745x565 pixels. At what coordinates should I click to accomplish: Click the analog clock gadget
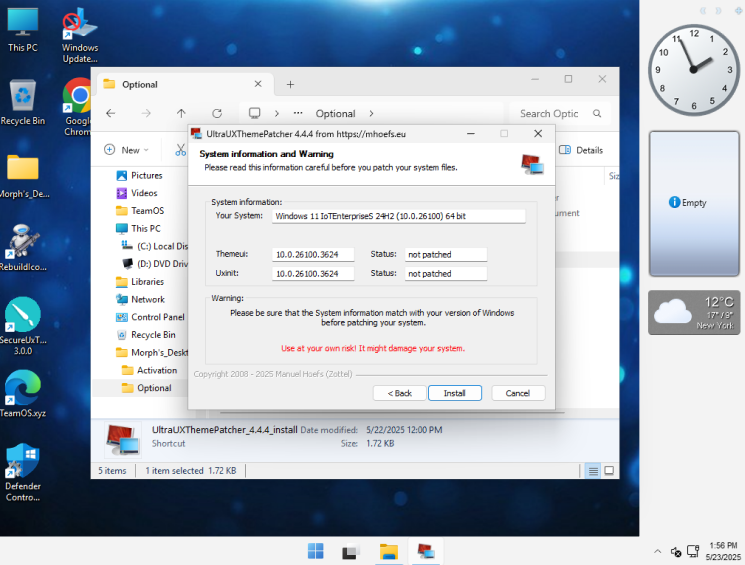(x=694, y=70)
